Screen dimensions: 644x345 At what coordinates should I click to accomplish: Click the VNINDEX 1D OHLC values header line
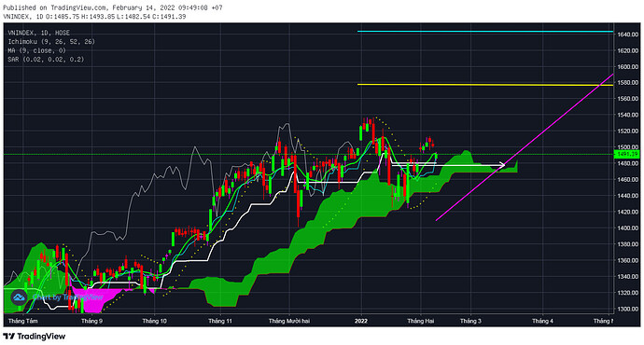pyautogui.click(x=94, y=17)
